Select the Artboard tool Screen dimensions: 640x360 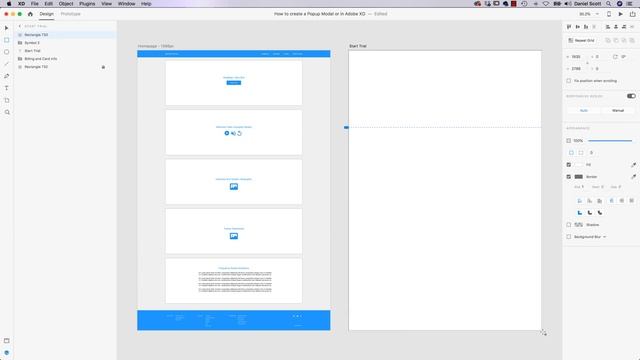pos(7,100)
